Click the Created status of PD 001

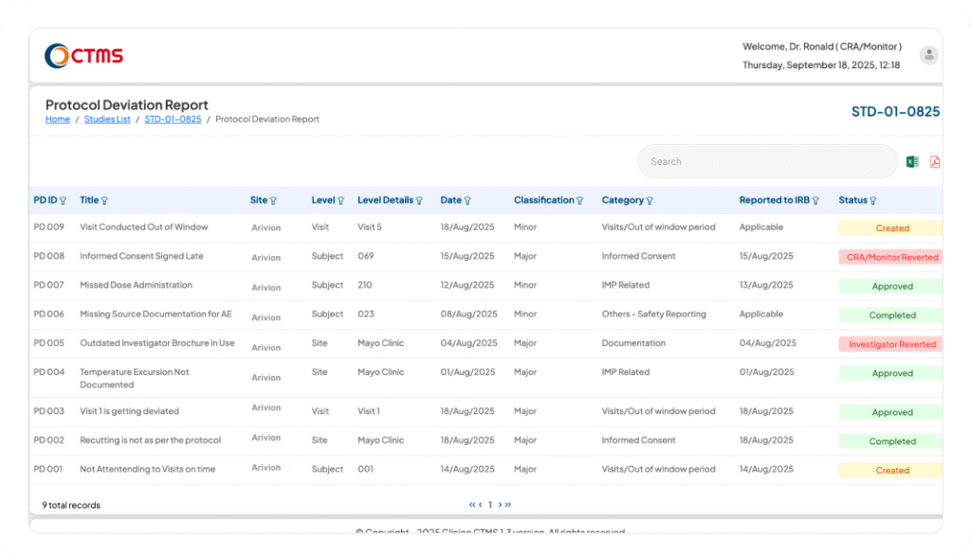[891, 471]
